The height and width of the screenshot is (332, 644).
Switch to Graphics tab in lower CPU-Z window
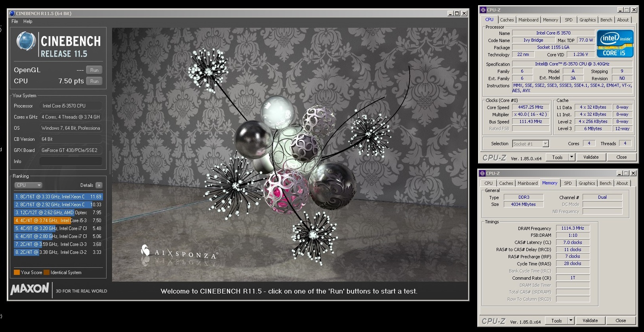[x=587, y=183]
